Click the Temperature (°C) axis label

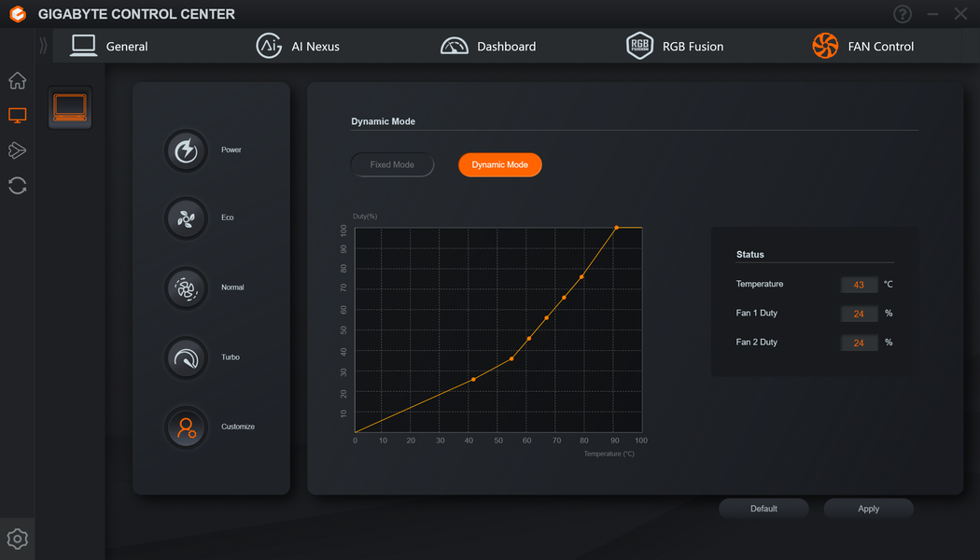pos(609,454)
